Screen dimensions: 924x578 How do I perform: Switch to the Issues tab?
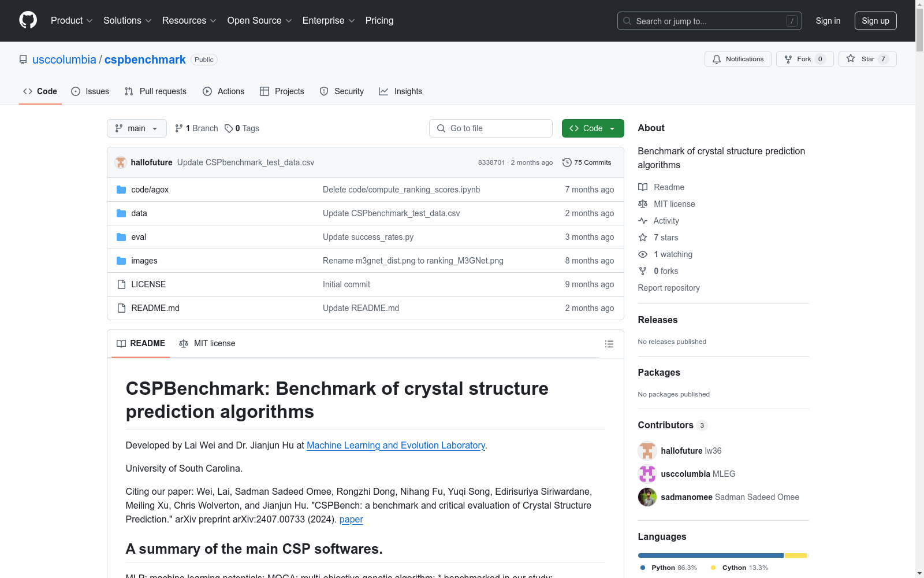[90, 91]
